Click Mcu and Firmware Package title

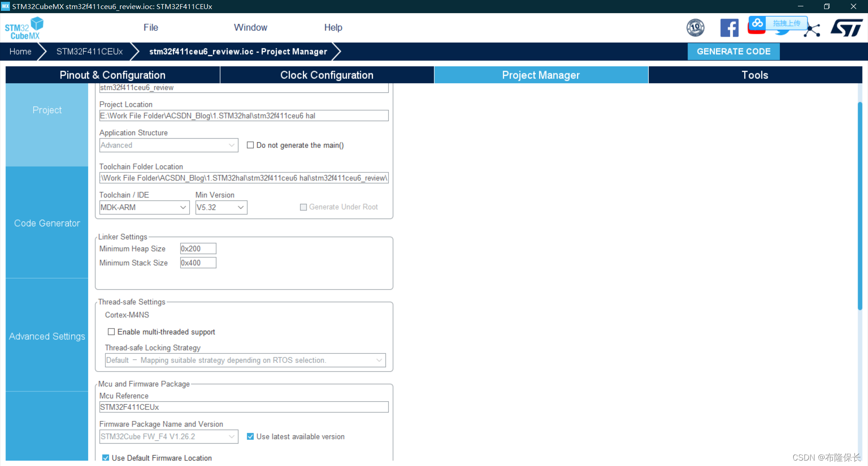(144, 384)
